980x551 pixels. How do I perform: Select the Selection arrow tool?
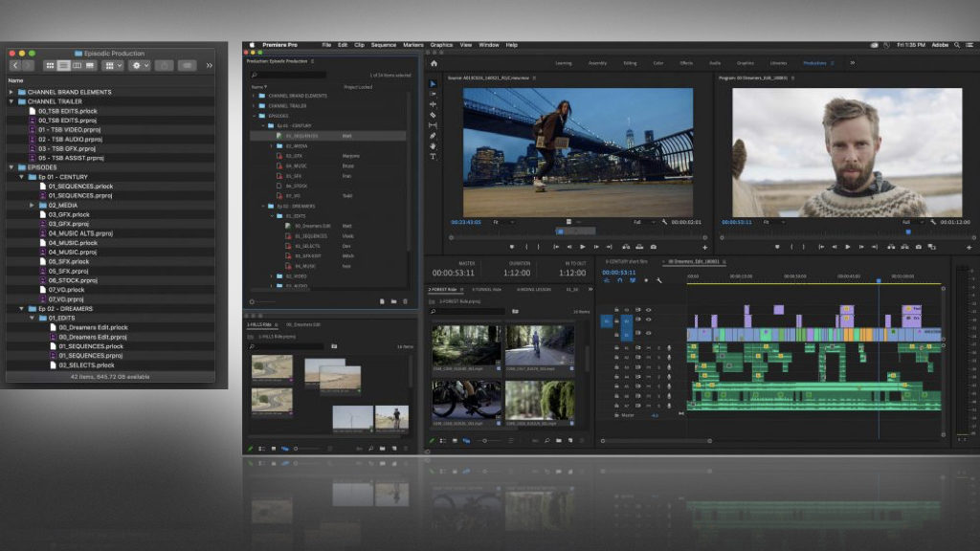pos(433,83)
